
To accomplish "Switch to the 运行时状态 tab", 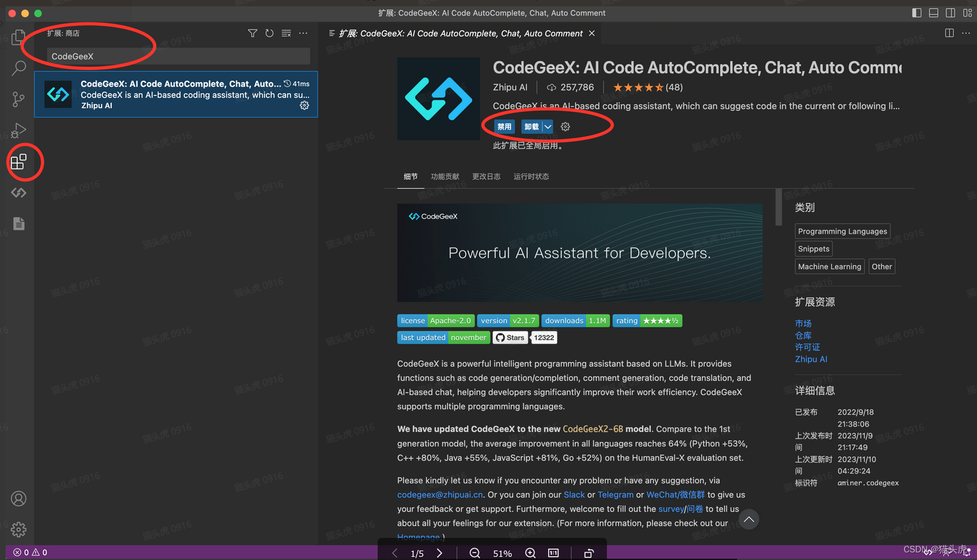I will point(531,176).
